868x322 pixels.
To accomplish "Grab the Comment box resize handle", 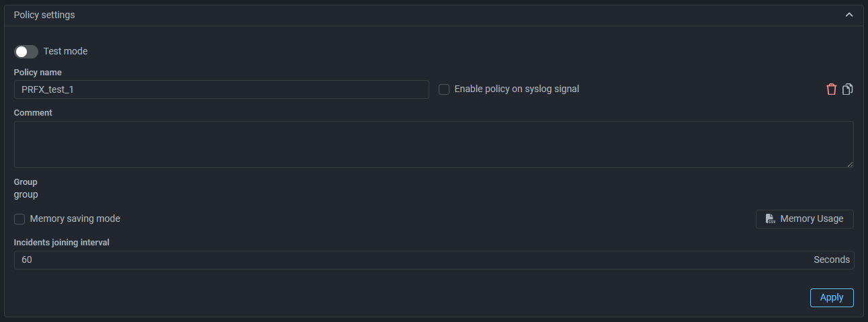I will point(850,164).
